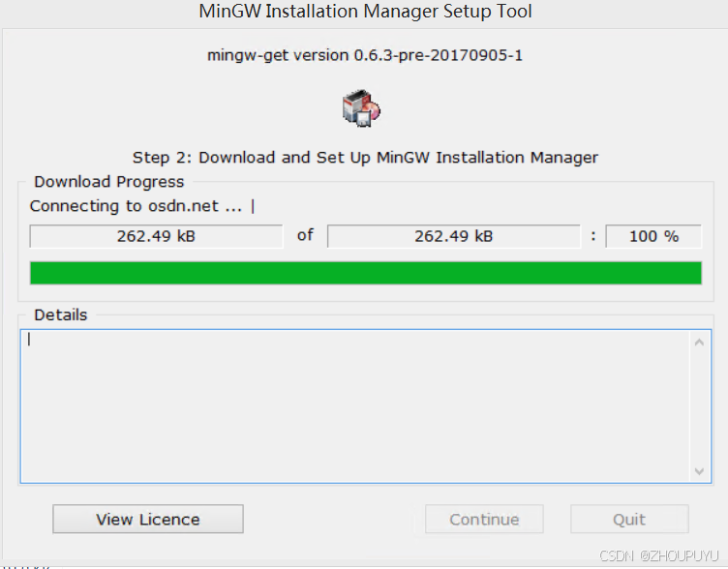Click the Quit button

(x=629, y=519)
